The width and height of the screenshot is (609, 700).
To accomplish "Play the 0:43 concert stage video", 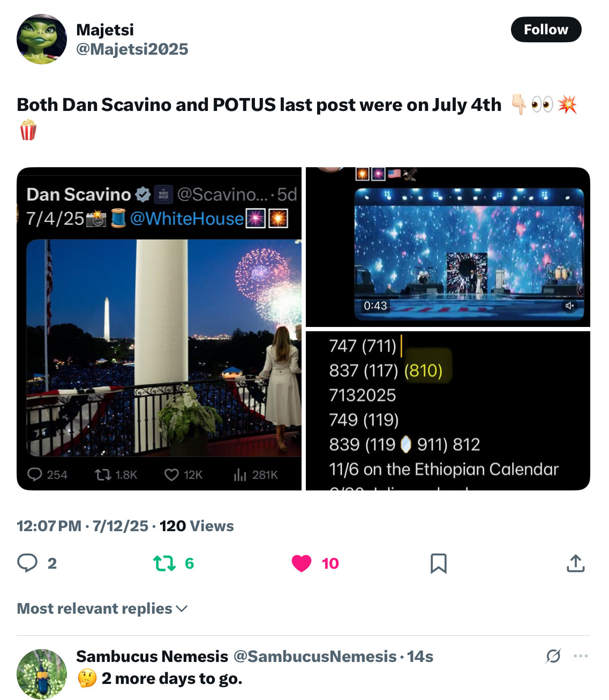I will coord(469,252).
